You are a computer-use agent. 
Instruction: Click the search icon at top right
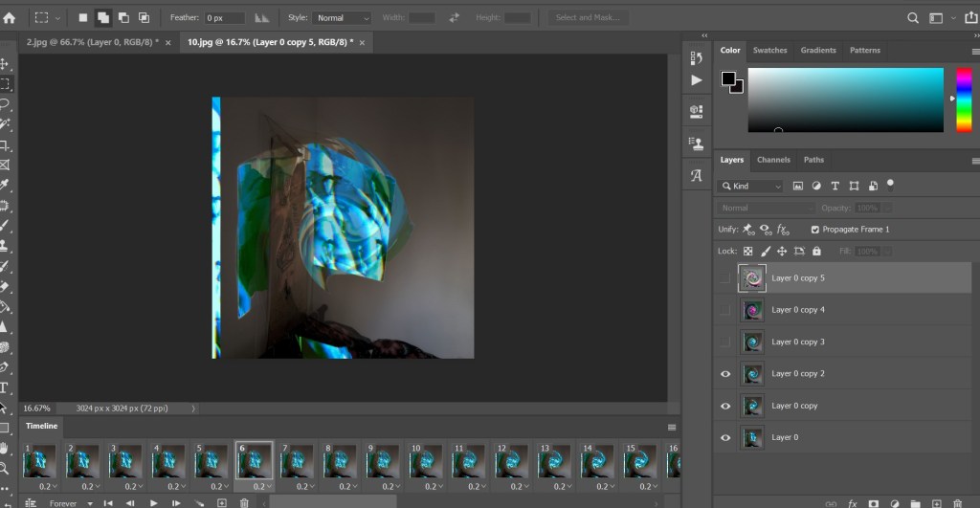click(913, 17)
